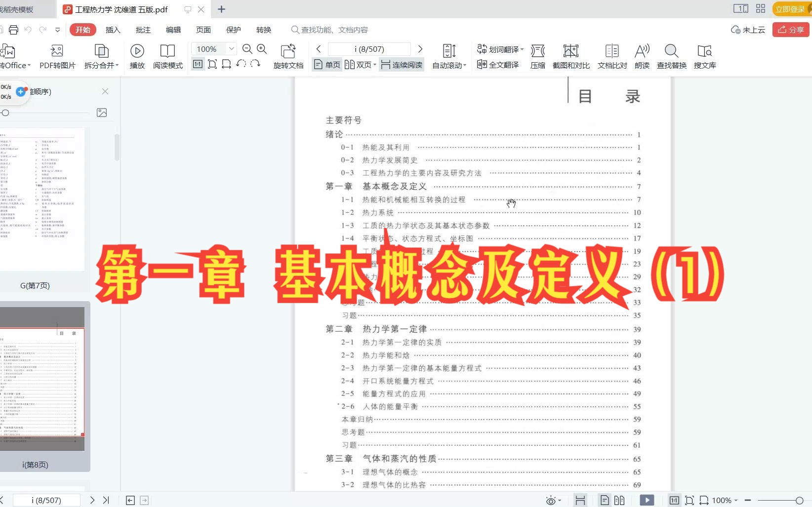Select actual size 1:1 icon in toolbar
Screen dimensions: 812x507
coord(198,64)
